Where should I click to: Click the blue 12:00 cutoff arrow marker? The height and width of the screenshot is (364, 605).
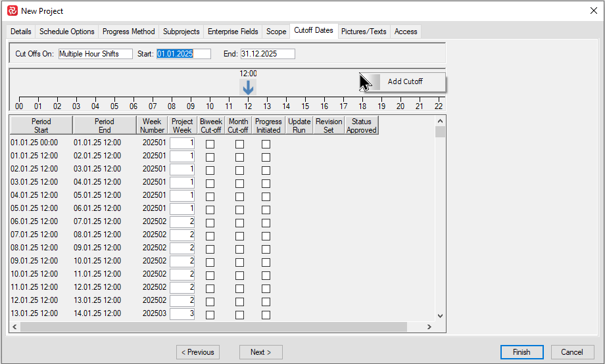tap(248, 87)
